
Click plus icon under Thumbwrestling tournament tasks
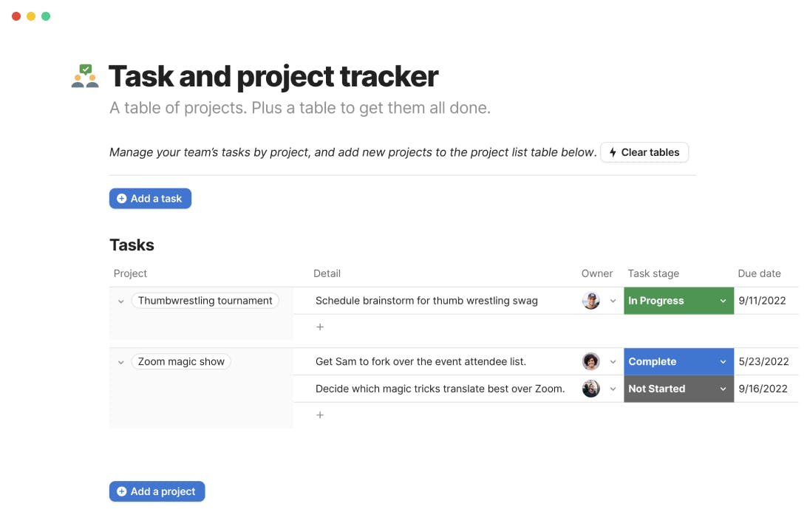click(320, 327)
